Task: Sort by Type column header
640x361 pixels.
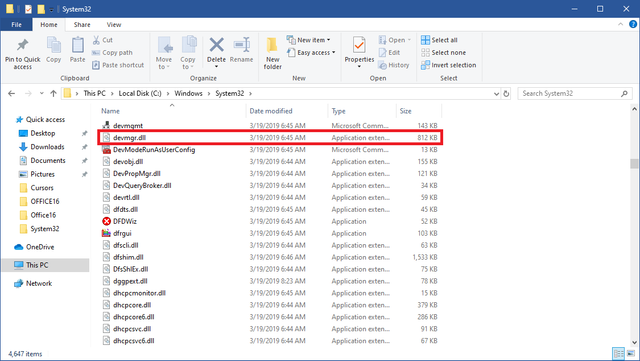Action: pyautogui.click(x=338, y=111)
